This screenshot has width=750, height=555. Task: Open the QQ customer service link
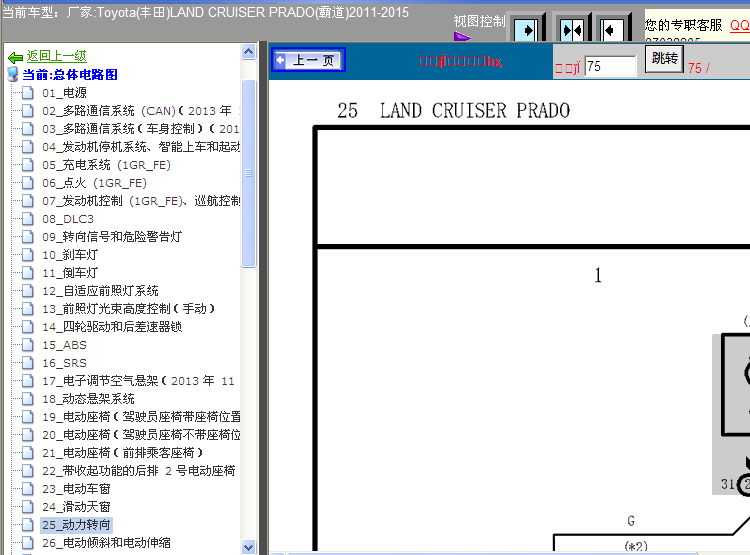click(x=739, y=25)
